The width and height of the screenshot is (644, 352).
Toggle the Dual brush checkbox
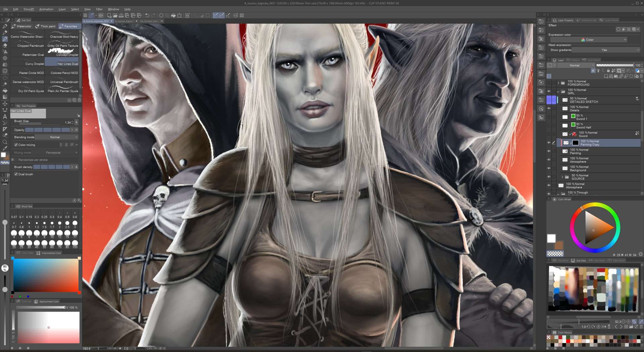(16, 174)
